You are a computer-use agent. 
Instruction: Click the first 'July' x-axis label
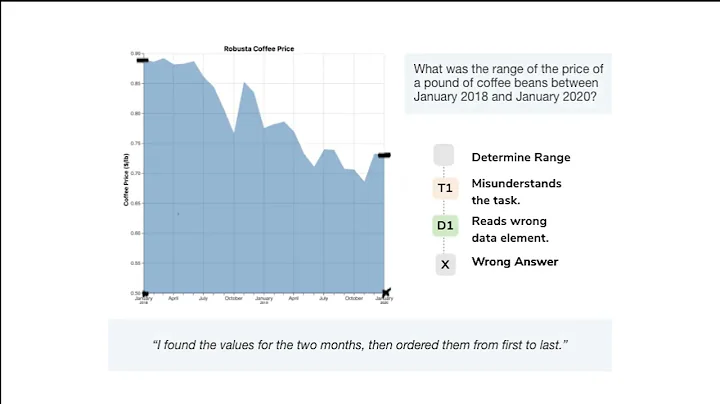[x=203, y=298]
